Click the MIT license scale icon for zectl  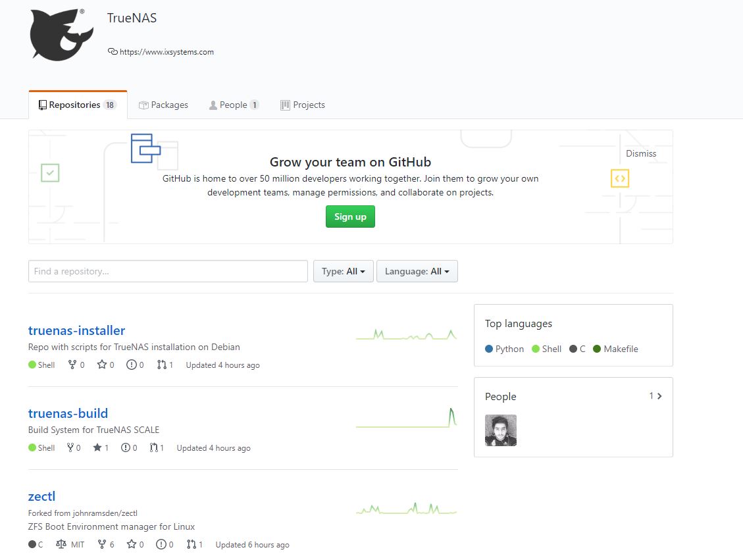point(61,544)
